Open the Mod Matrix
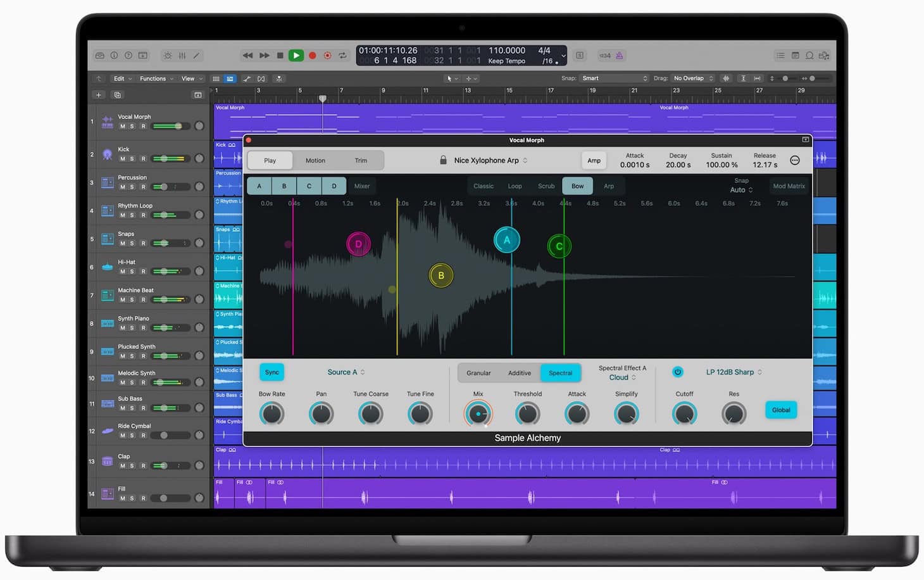Image resolution: width=924 pixels, height=580 pixels. pos(789,186)
